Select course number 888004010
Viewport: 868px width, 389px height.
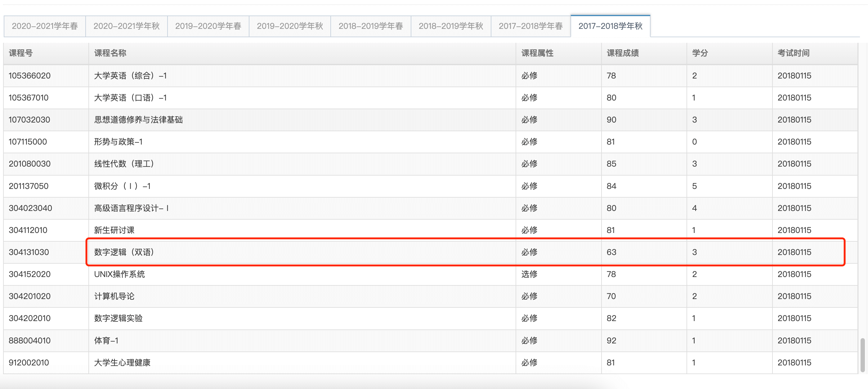[30, 341]
